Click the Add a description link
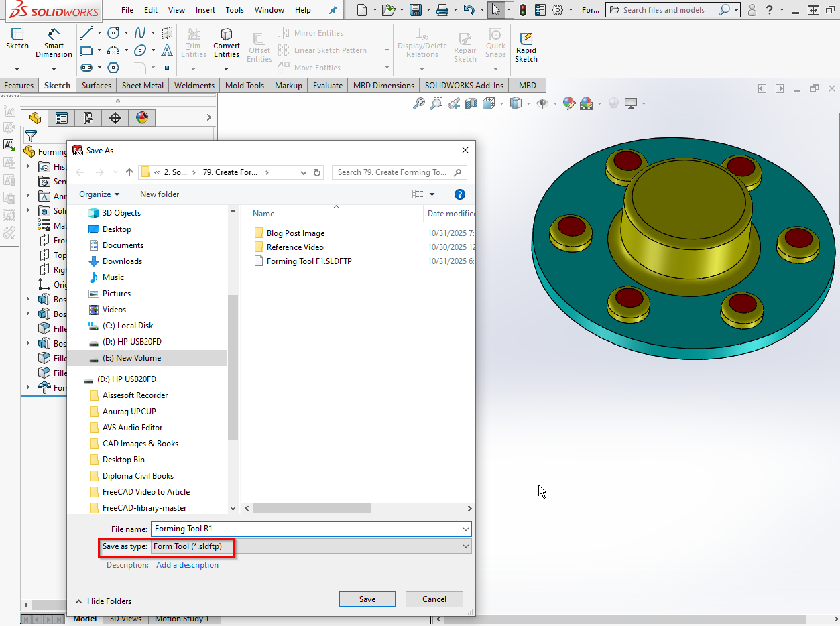 tap(187, 565)
